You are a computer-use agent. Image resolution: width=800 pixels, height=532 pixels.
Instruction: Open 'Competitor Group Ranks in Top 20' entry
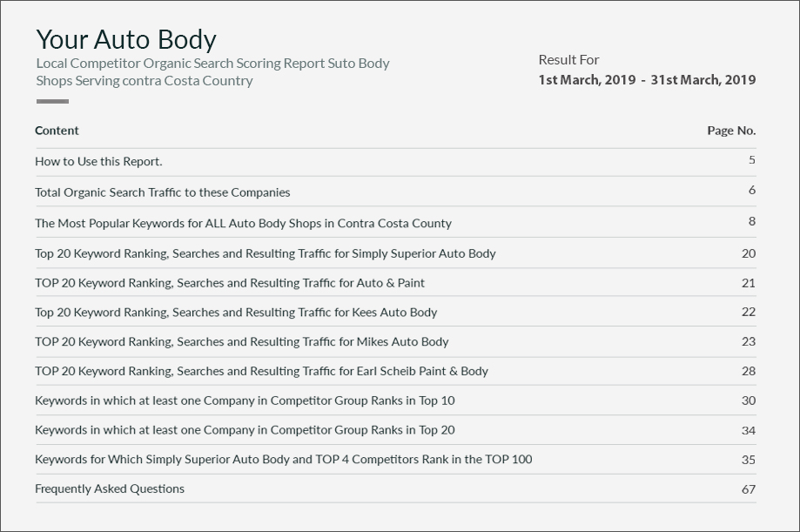(245, 430)
